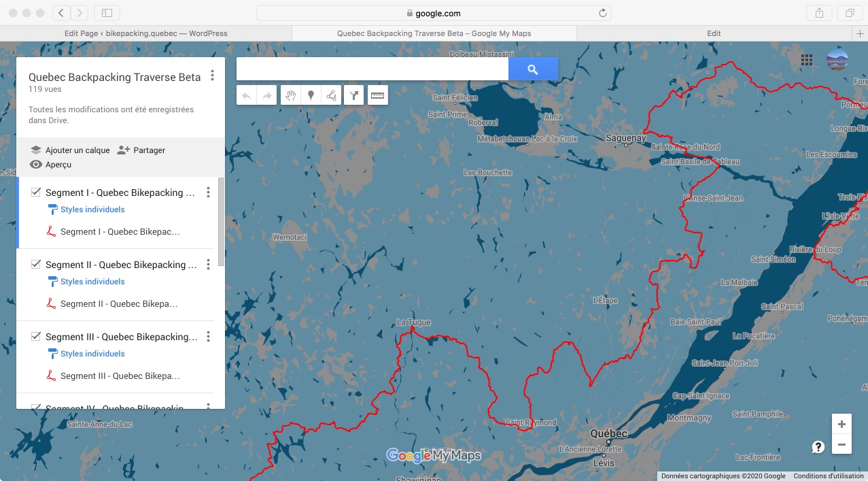Screen dimensions: 868x481
Task: Select the add marker pin tool
Action: pyautogui.click(x=311, y=96)
